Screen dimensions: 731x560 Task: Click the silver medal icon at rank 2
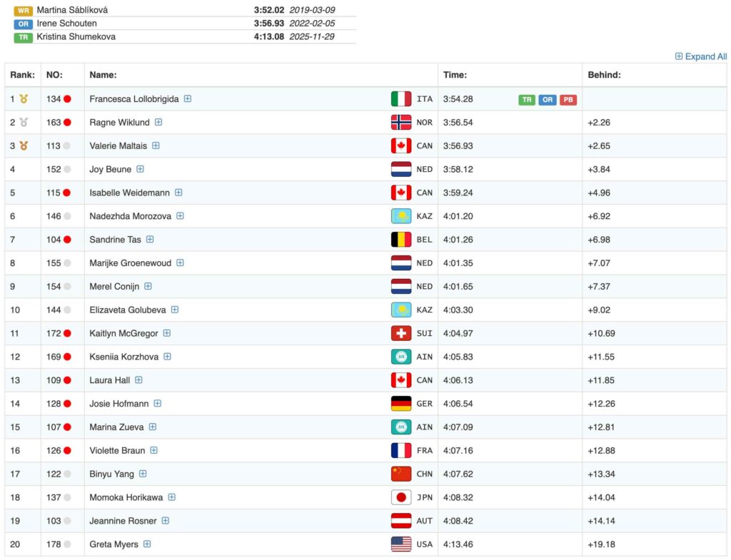click(24, 122)
